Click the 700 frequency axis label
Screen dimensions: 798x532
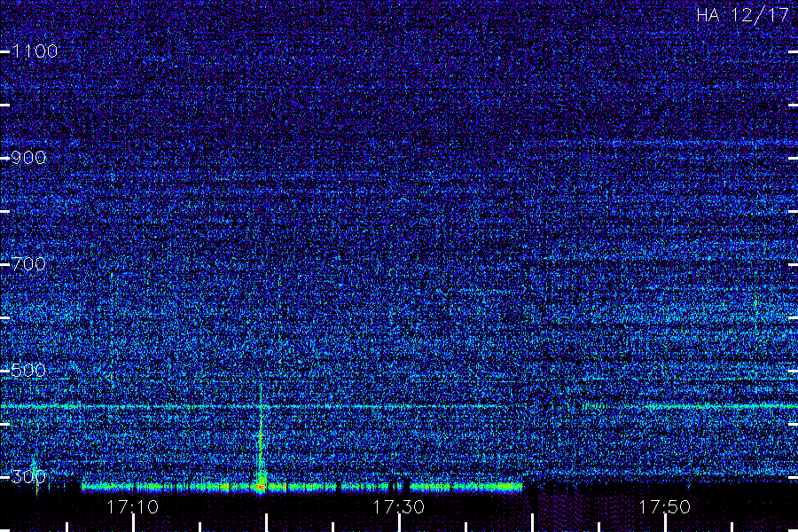(28, 264)
